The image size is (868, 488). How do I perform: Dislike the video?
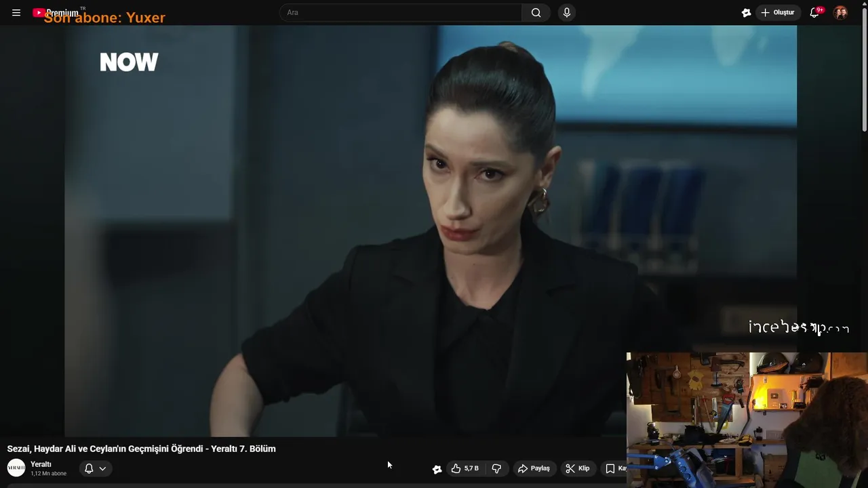(496, 468)
